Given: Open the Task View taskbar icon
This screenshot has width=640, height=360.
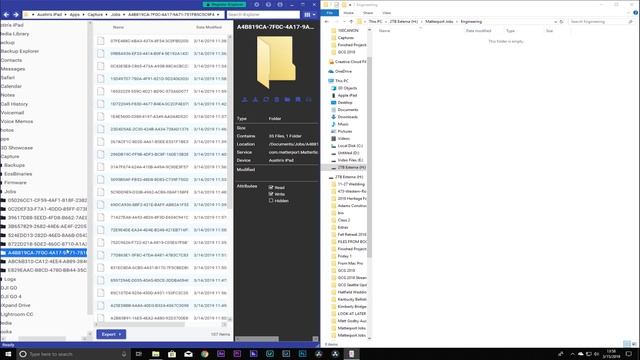Looking at the screenshot, I should pos(138,354).
